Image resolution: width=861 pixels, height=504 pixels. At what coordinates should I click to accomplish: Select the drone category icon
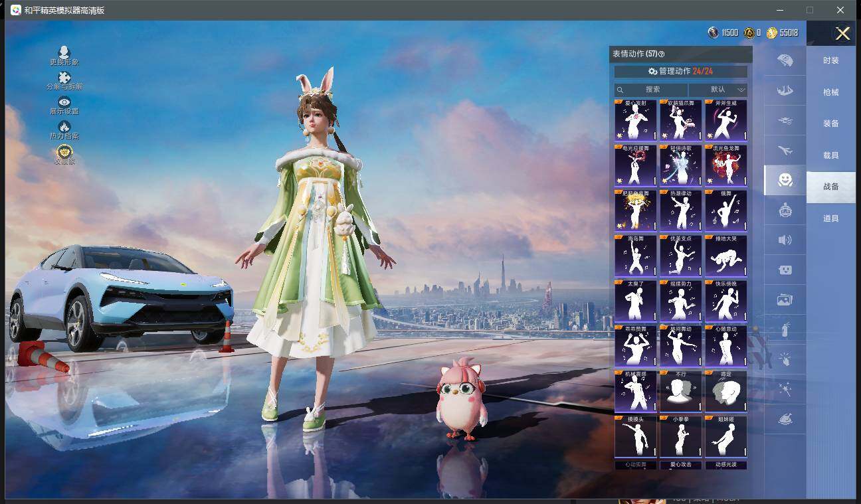785,121
